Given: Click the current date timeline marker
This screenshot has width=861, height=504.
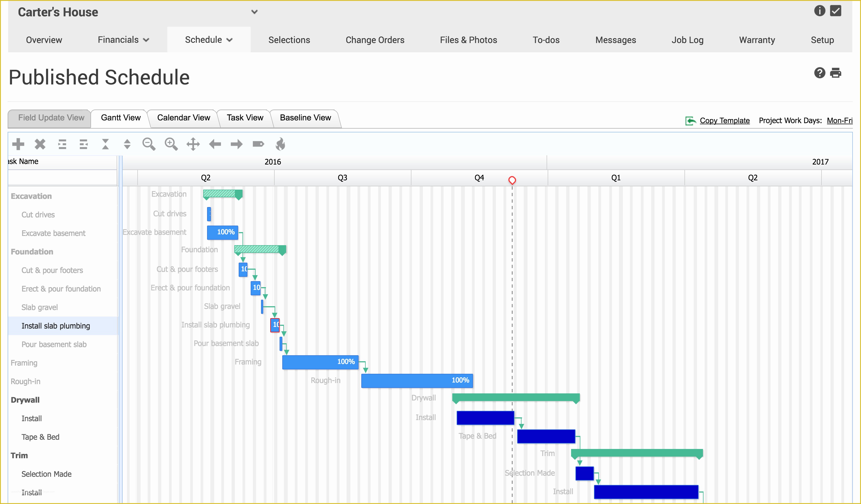Looking at the screenshot, I should pyautogui.click(x=513, y=180).
